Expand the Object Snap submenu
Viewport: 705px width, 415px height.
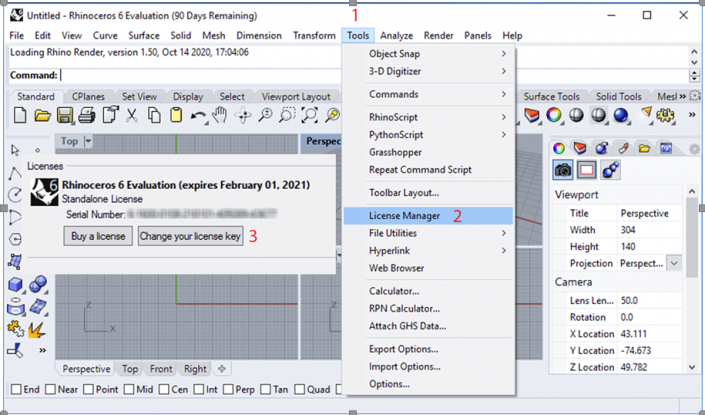(x=428, y=52)
